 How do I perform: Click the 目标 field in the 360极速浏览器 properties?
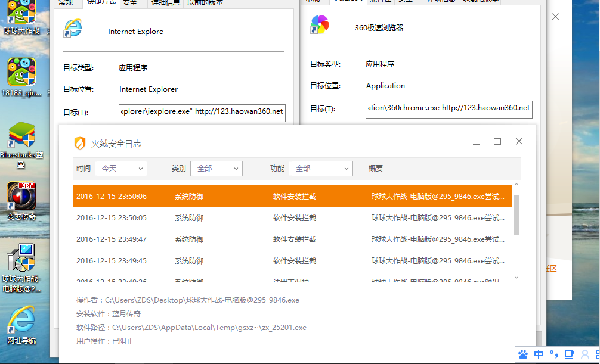[x=449, y=108]
